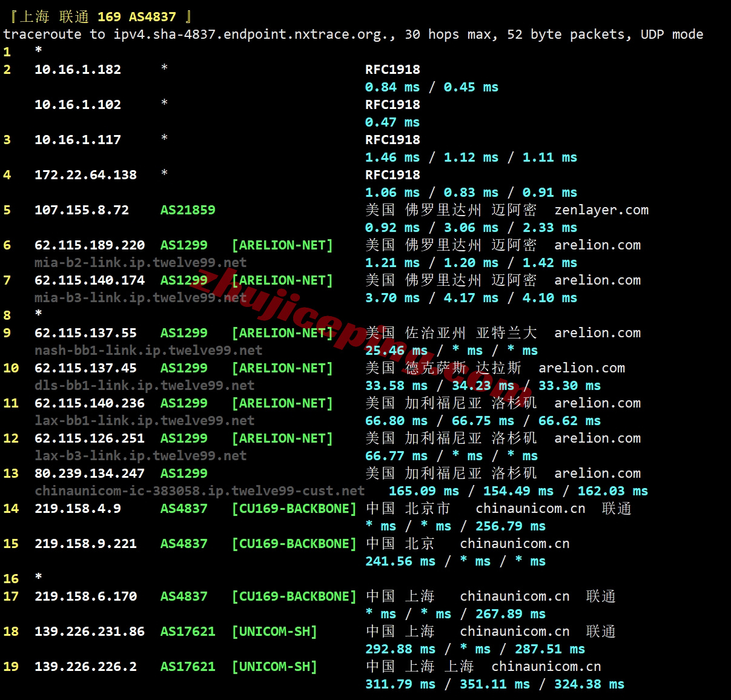This screenshot has height=700, width=731.
Task: Click location 中国 北京市 on hop 14
Action: 408,509
